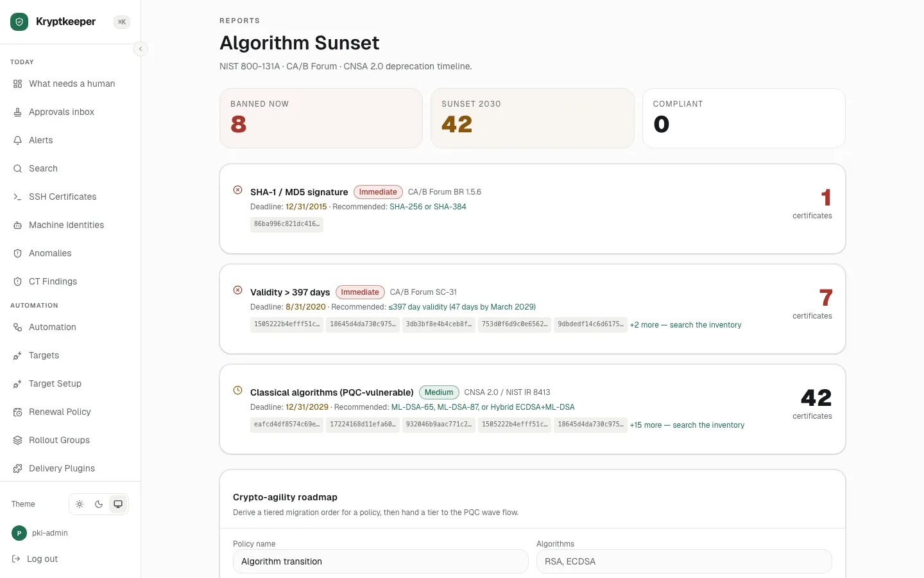Click the Anomalies shield icon
This screenshot has width=924, height=578.
point(18,253)
